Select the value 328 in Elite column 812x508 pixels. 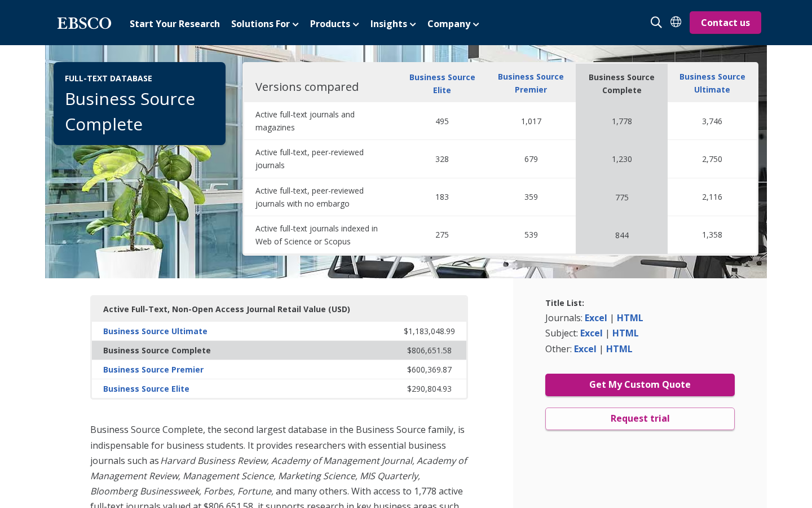[x=442, y=159]
